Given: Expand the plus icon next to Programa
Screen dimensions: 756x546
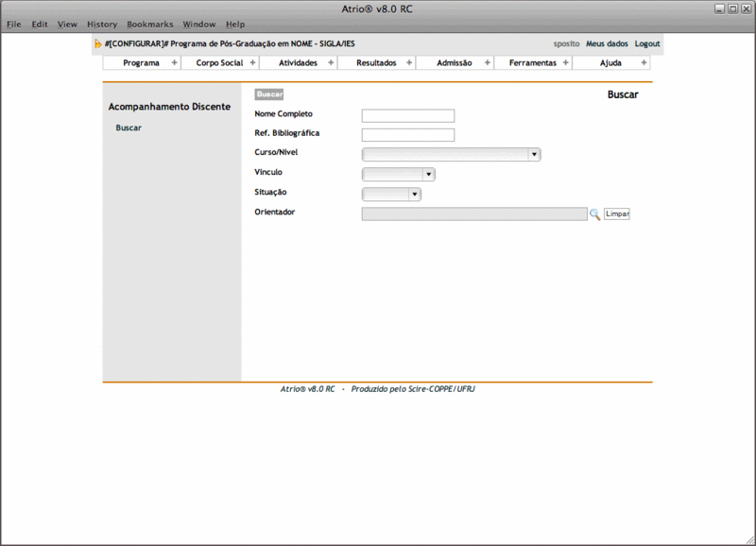Looking at the screenshot, I should point(174,63).
